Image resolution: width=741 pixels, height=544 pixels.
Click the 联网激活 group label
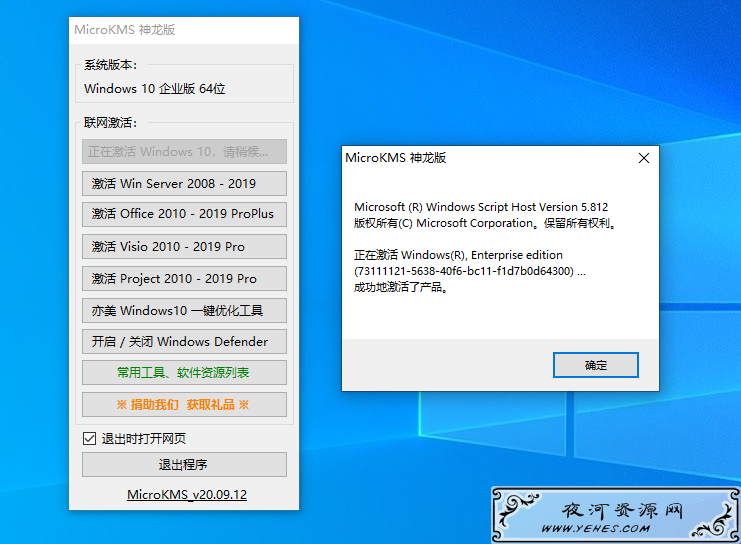[111, 123]
